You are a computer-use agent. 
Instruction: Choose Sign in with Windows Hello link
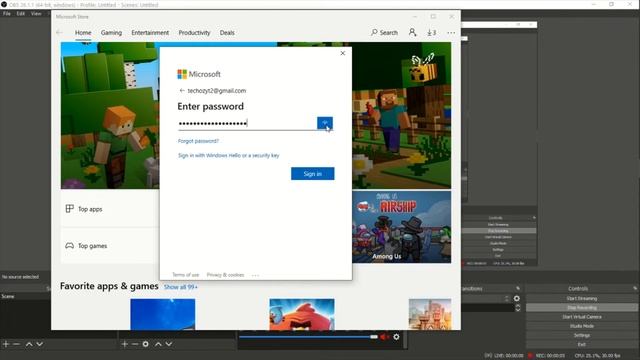229,156
